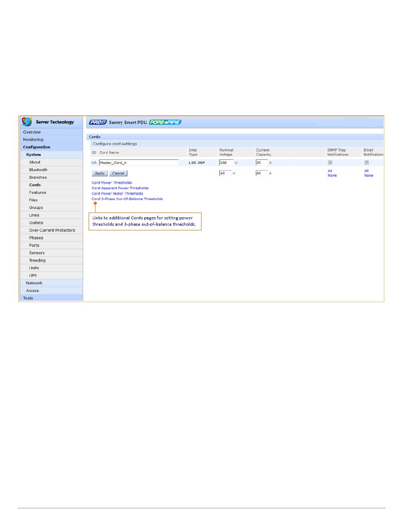
Task: Toggle SNMP Trap Notifications checkbox for Master_Cord_A
Action: point(330,162)
